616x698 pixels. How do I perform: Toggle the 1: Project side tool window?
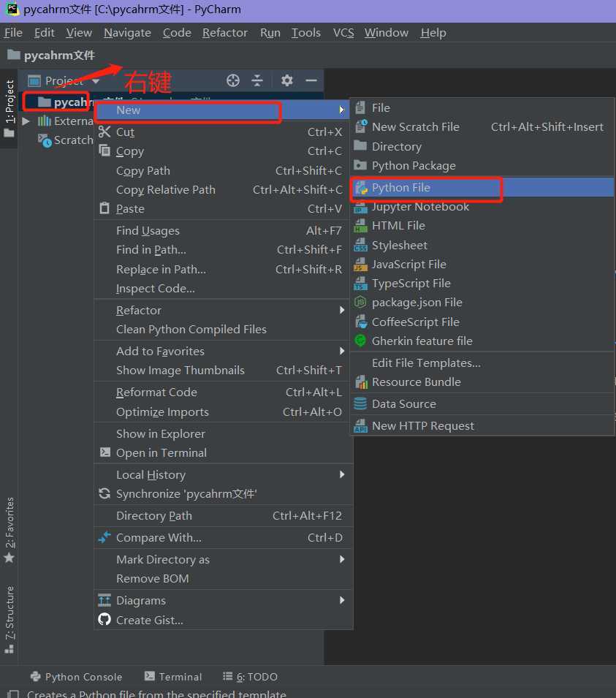coord(9,108)
